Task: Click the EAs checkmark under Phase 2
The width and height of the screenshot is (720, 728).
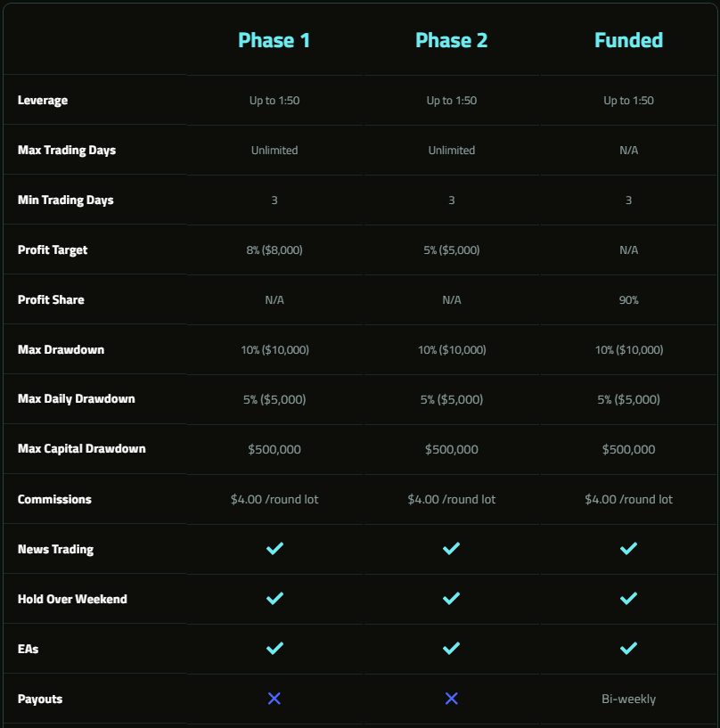Action: click(451, 648)
